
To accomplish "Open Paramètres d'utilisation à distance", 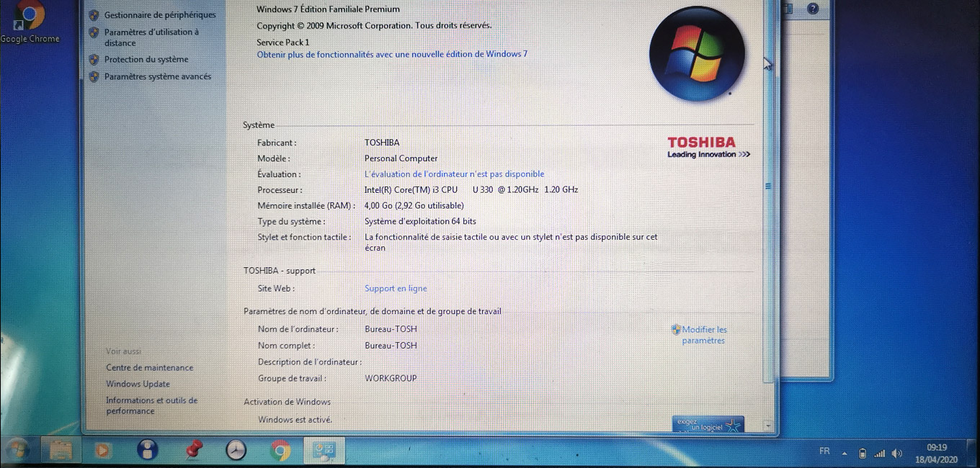I will coord(151,37).
